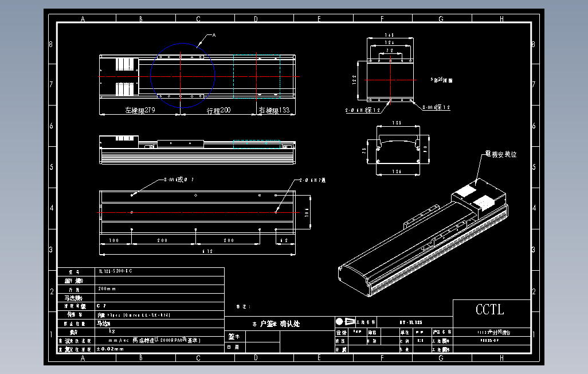Select the 72 width dimension
The image size is (588, 374).
coord(390,50)
